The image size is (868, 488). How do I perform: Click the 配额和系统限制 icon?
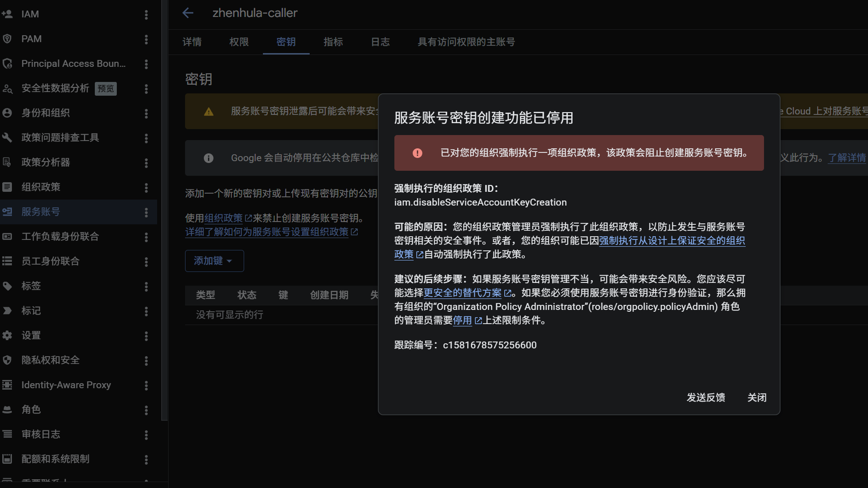7,459
